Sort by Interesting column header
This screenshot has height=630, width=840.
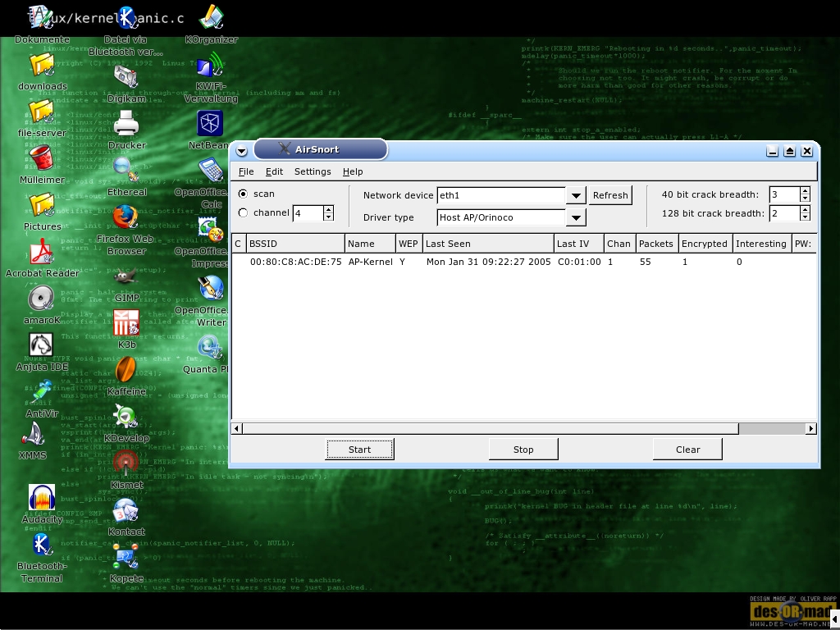pos(761,244)
